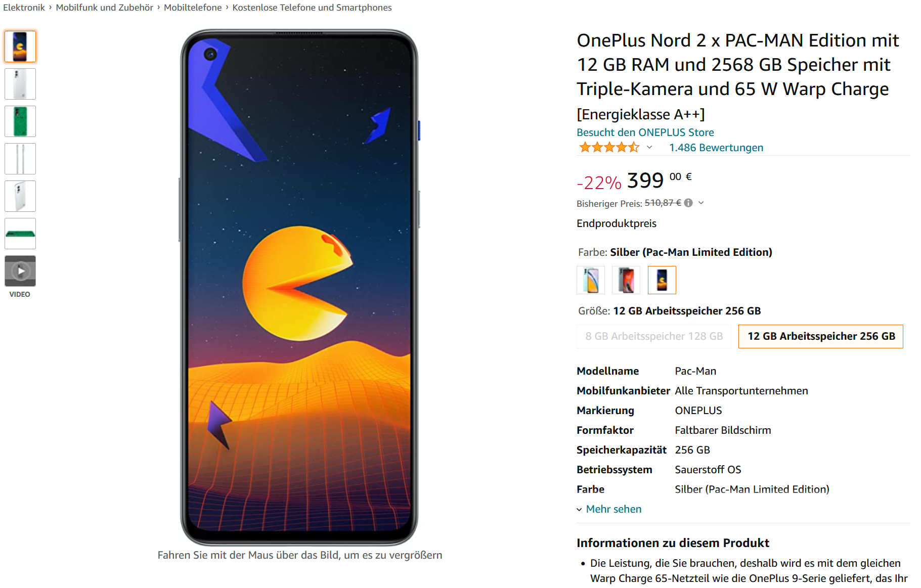Choose the gray and red color swatch
This screenshot has height=588, width=921.
626,280
